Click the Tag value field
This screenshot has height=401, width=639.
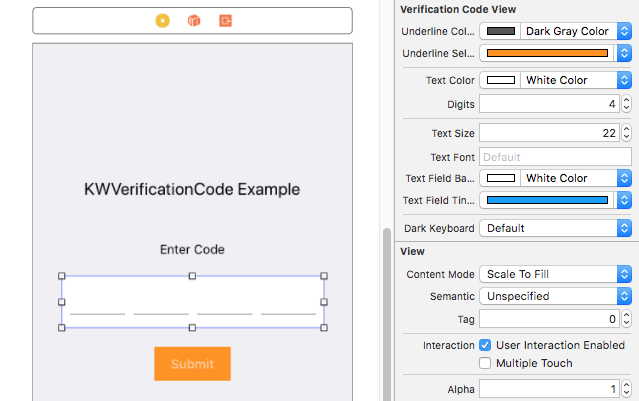pos(549,319)
